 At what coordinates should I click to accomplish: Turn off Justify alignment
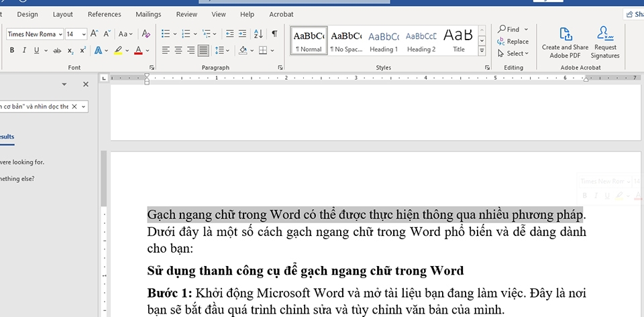[203, 50]
